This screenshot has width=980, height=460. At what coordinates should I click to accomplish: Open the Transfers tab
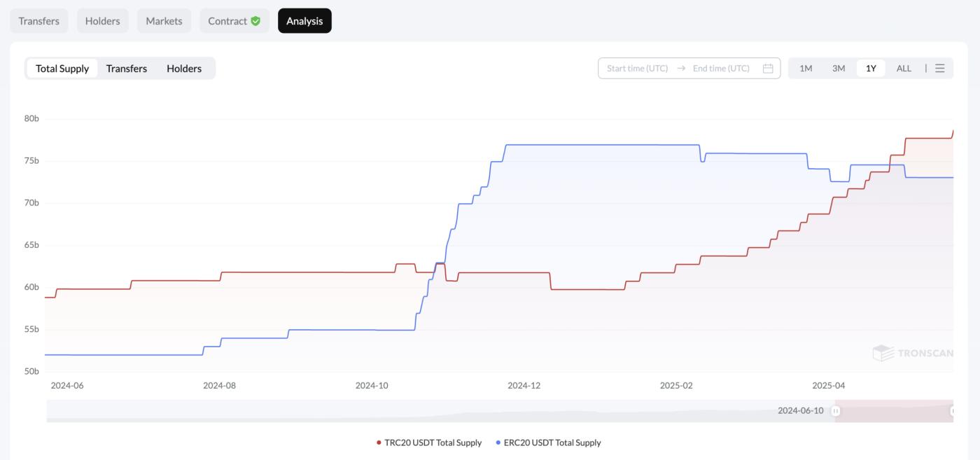pyautogui.click(x=39, y=21)
